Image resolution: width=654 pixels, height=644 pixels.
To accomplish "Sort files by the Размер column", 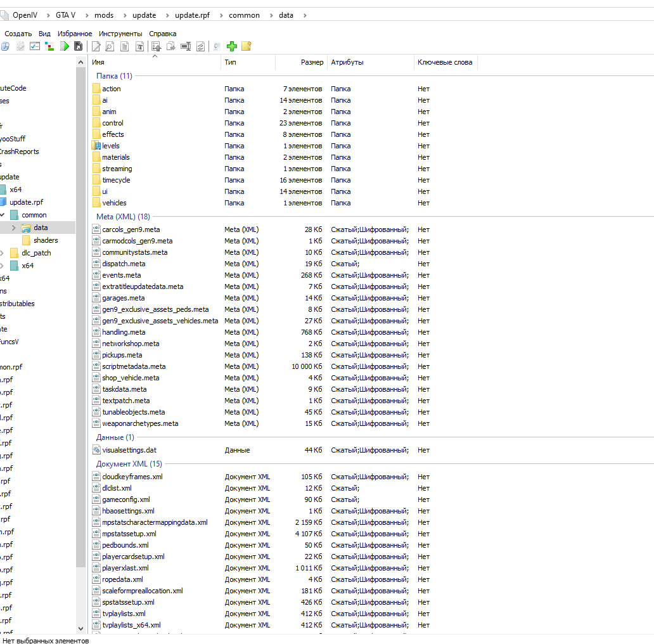I will [x=312, y=62].
